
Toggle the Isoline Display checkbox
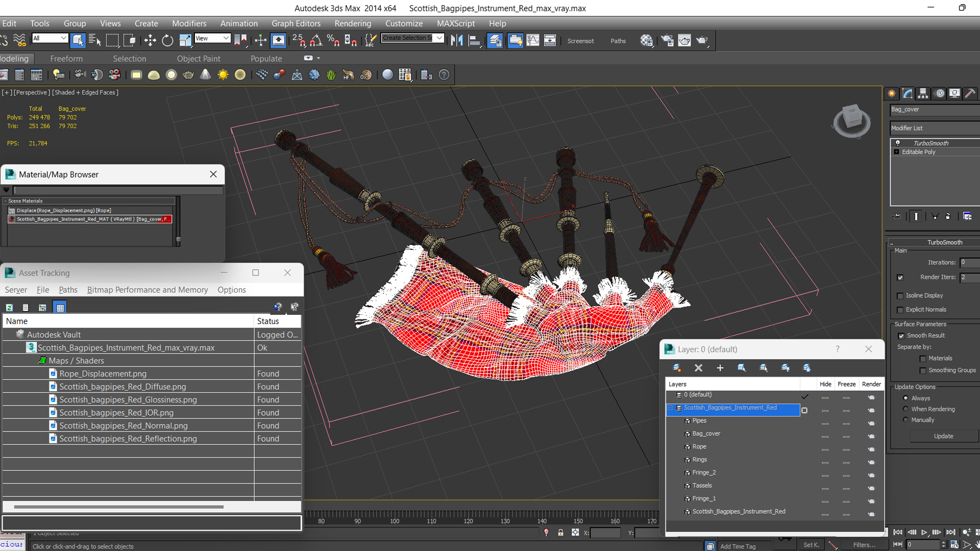pyautogui.click(x=900, y=296)
